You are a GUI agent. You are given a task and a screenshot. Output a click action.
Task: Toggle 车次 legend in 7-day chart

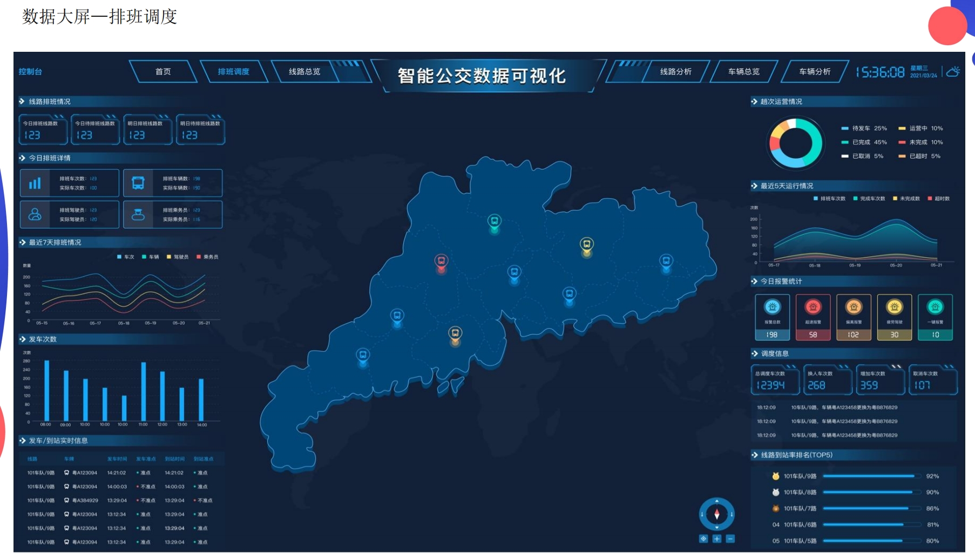tap(126, 257)
